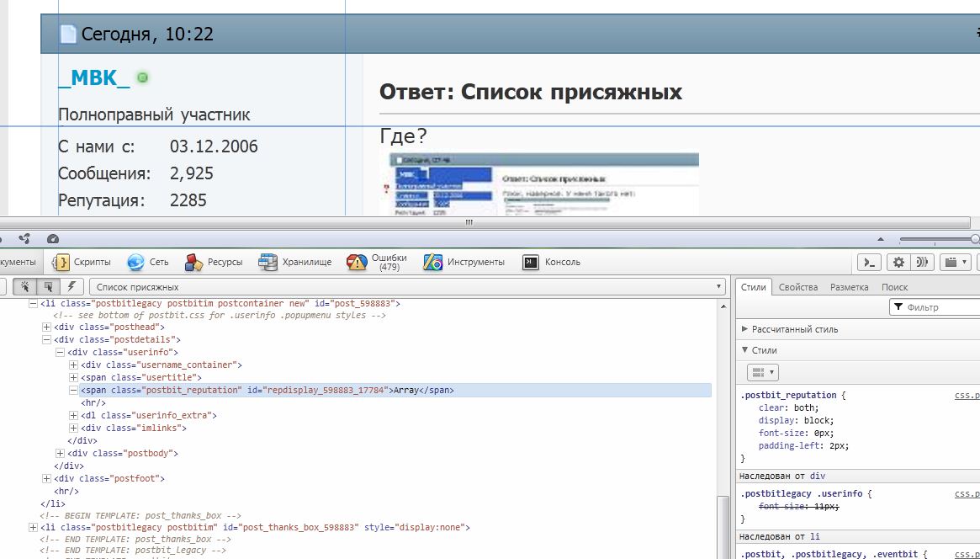980x559 pixels.
Task: Select the Стили side tab
Action: point(753,287)
